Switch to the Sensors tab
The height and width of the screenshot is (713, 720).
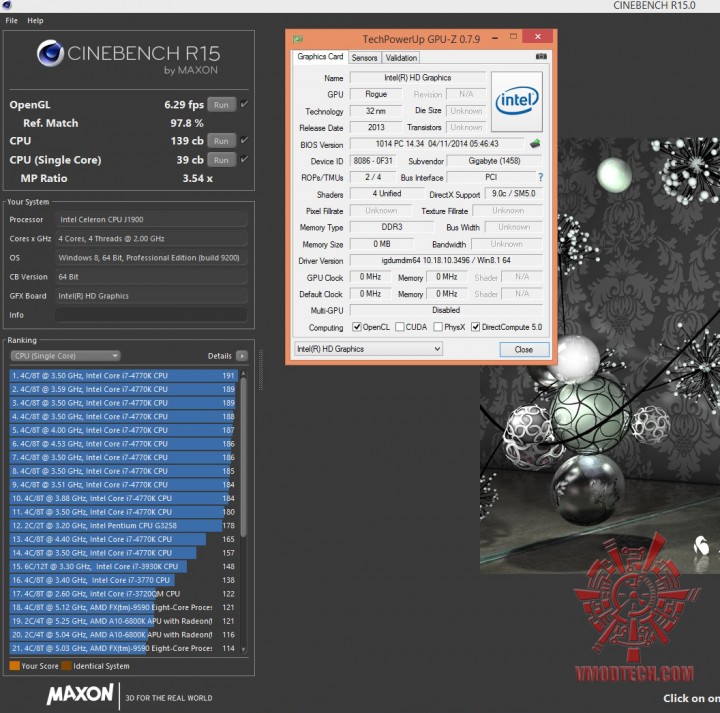click(x=365, y=58)
